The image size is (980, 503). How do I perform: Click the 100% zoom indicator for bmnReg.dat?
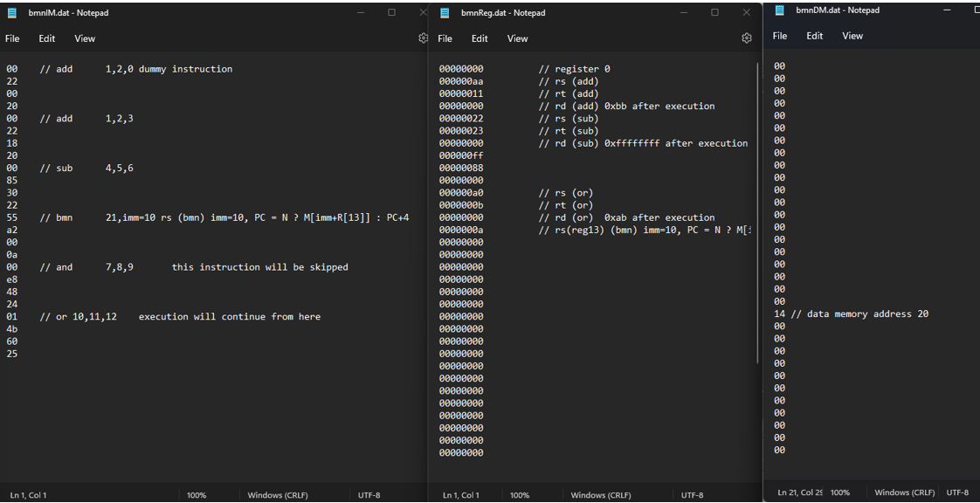[520, 494]
